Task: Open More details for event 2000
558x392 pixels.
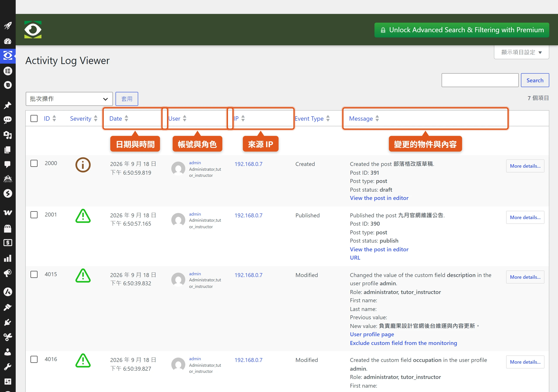Action: pyautogui.click(x=525, y=166)
